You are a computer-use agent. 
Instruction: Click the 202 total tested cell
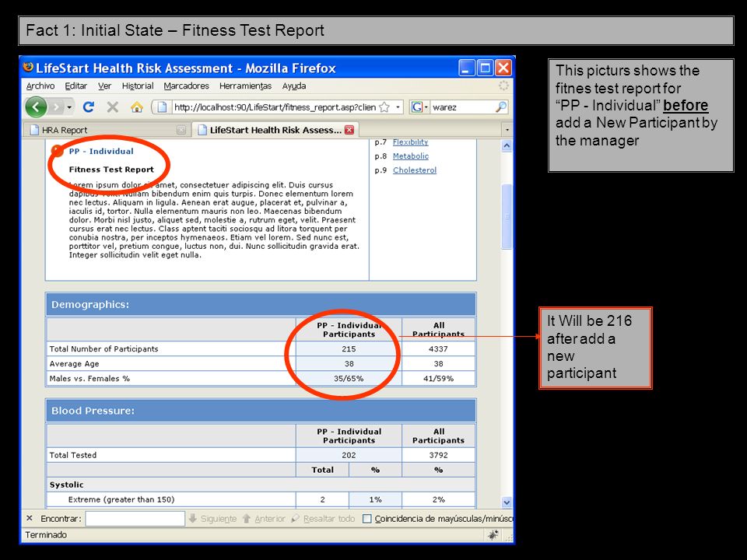click(x=349, y=455)
